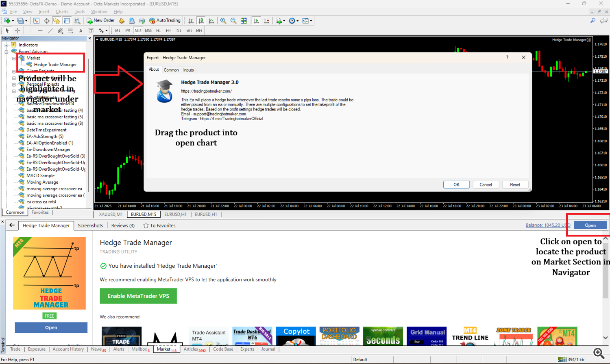The width and height of the screenshot is (610, 364).
Task: Switch to H4 timeframe
Action: click(x=168, y=30)
